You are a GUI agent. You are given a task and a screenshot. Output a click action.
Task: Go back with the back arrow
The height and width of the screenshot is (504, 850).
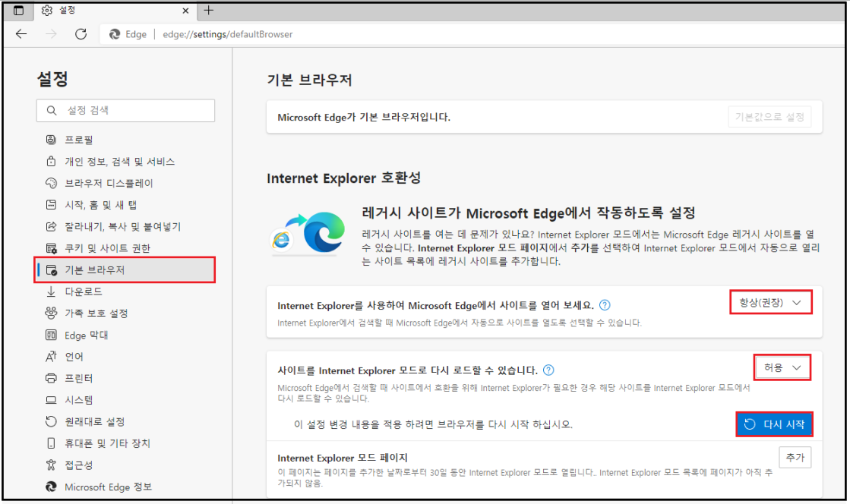coord(21,34)
